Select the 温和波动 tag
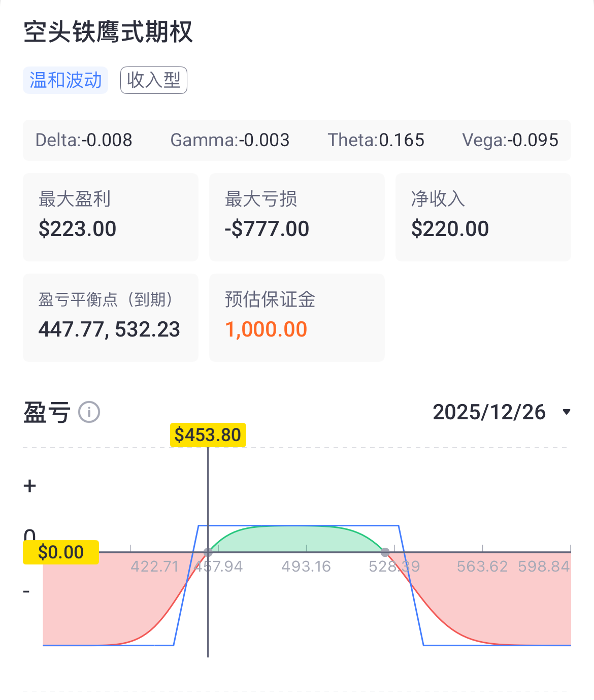 coord(65,80)
